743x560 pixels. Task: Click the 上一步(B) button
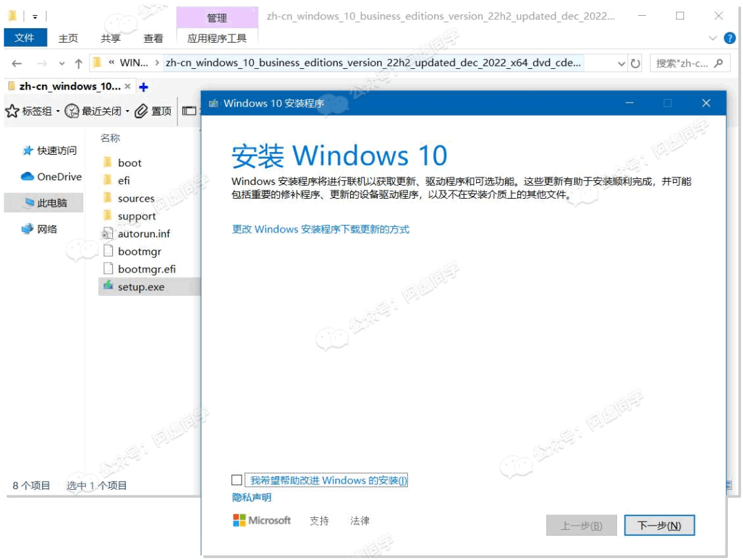pos(581,525)
